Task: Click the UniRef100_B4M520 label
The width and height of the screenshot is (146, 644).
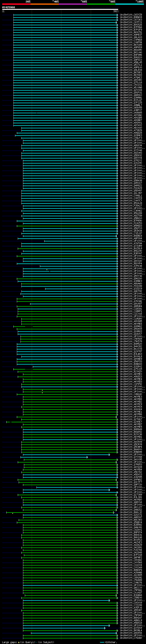Action: pyautogui.click(x=131, y=344)
